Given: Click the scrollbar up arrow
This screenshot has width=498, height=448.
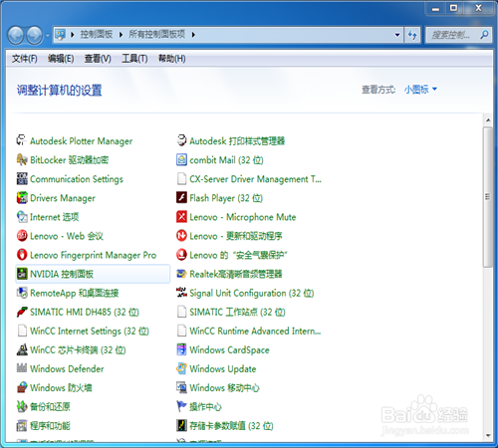Looking at the screenshot, I should (x=488, y=119).
